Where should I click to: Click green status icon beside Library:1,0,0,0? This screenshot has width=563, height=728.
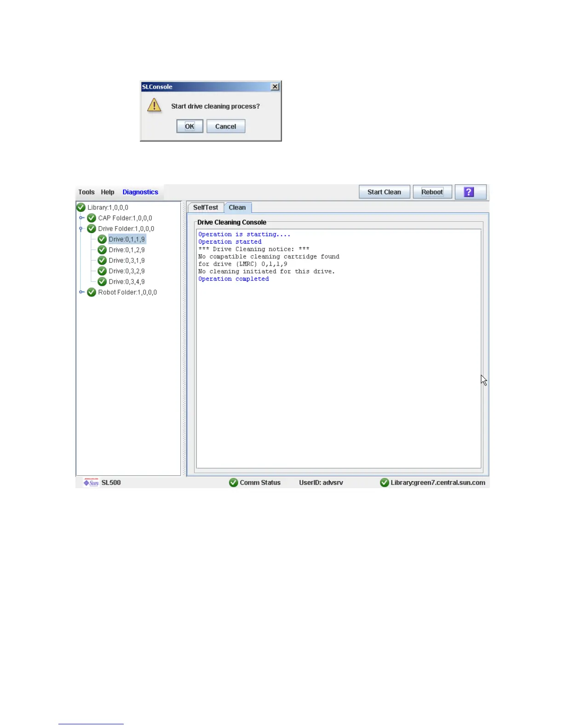click(x=81, y=208)
